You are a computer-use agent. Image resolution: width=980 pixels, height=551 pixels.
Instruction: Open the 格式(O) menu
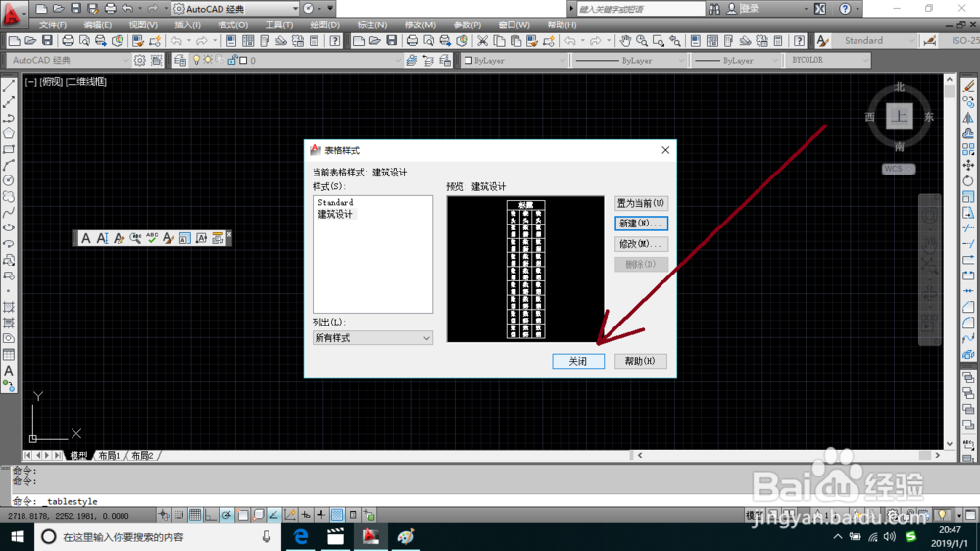point(232,25)
